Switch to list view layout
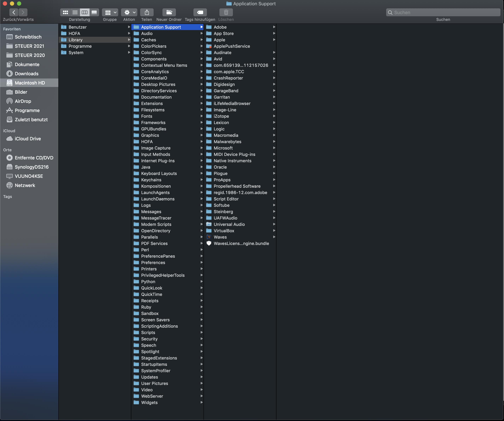 point(75,12)
